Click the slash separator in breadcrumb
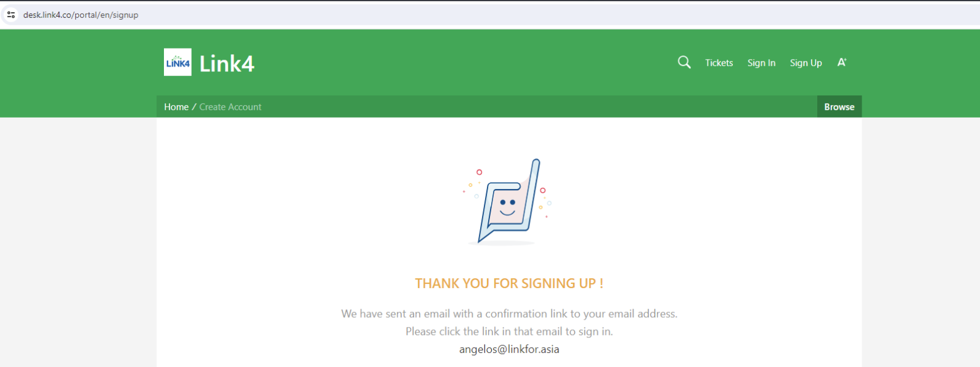 [194, 107]
